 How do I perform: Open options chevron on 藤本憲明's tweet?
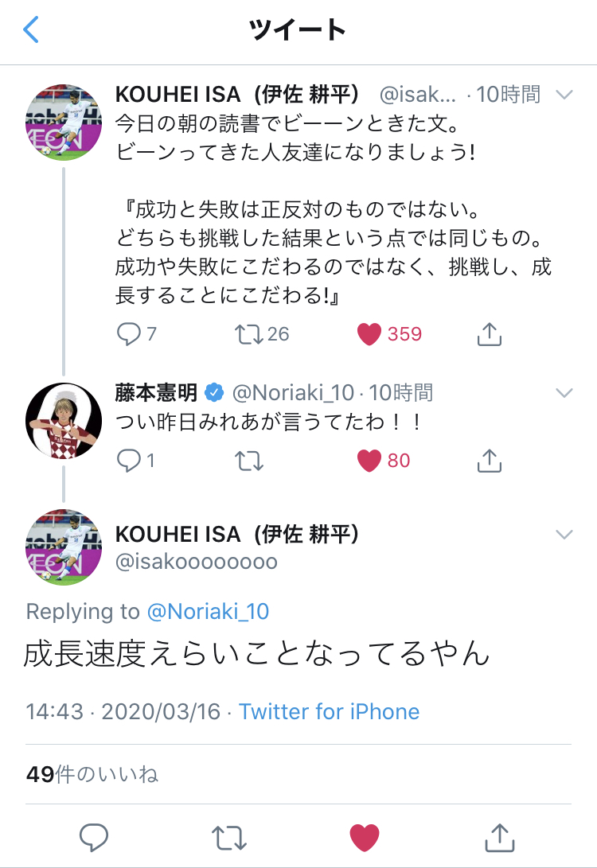tap(564, 392)
